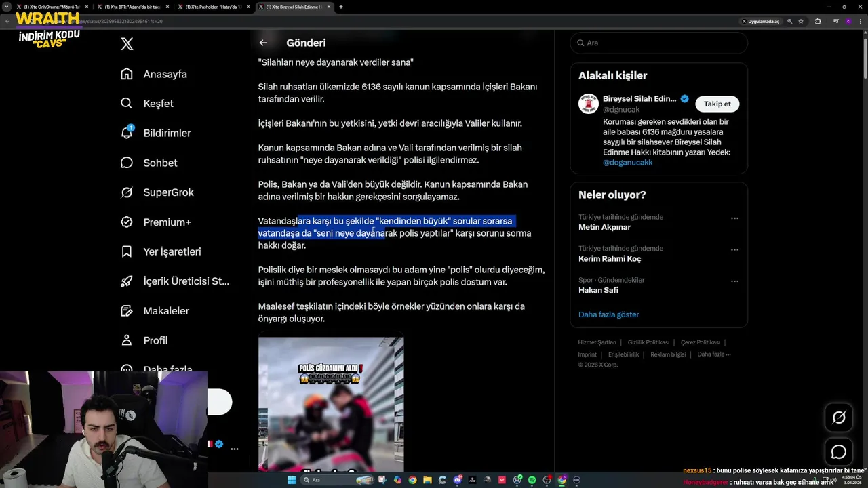Image resolution: width=868 pixels, height=488 pixels.
Task: Open the browser extensions puzzle icon
Action: pyautogui.click(x=818, y=22)
